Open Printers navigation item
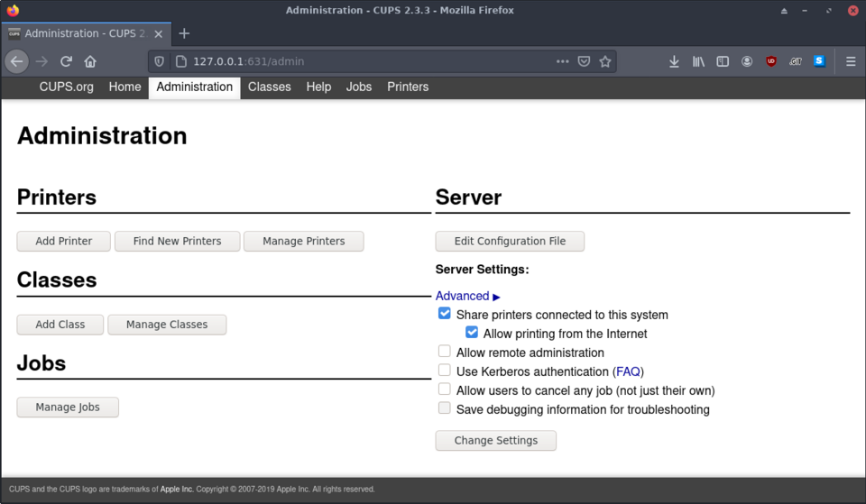866x504 pixels. click(x=408, y=87)
